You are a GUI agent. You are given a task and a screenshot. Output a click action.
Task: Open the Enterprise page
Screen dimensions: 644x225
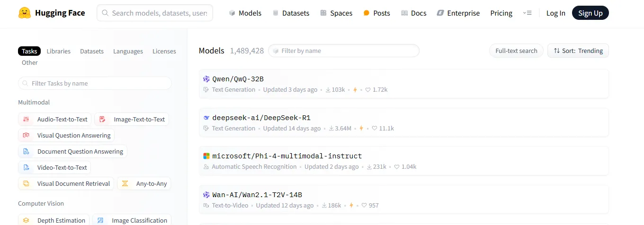pyautogui.click(x=458, y=13)
